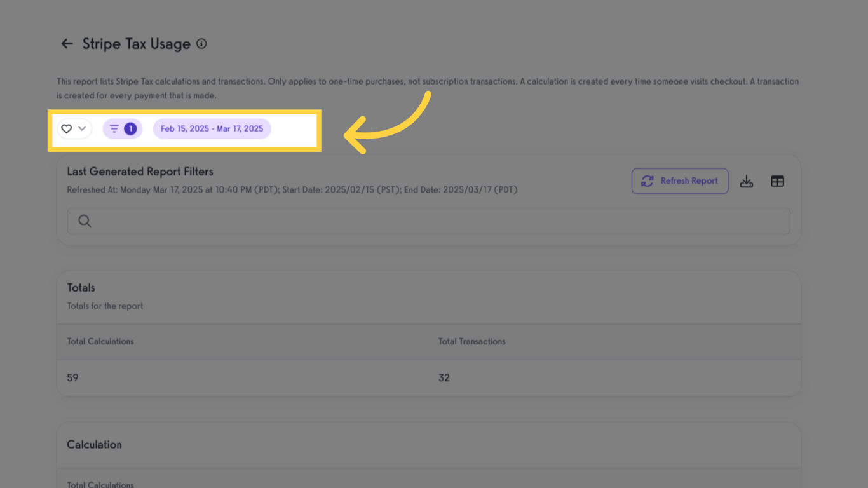
Task: Click the Last Generated Report Filters heading
Action: [140, 172]
